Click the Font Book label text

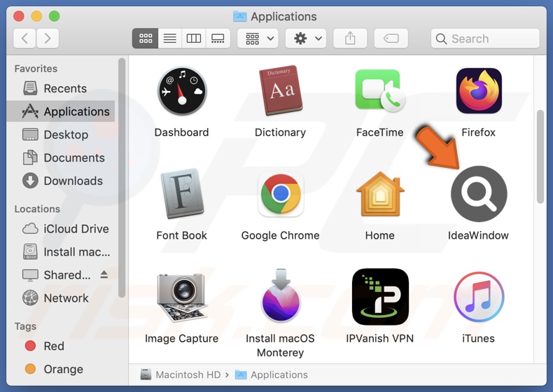pos(181,235)
